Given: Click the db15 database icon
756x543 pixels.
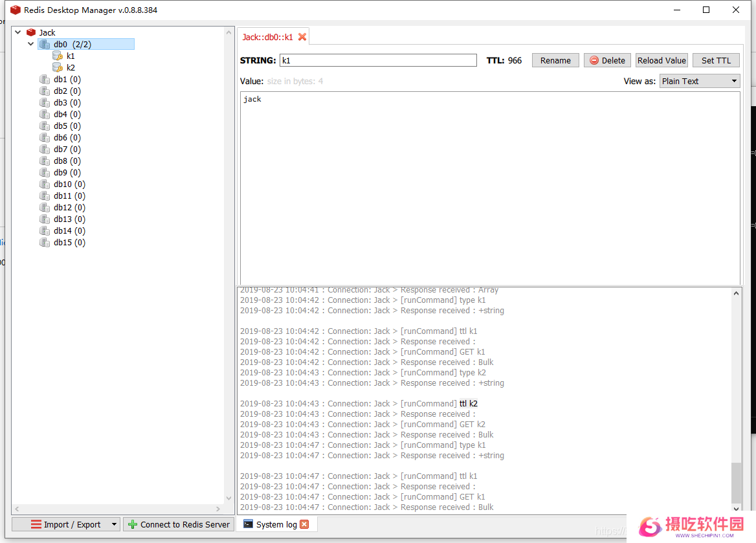Looking at the screenshot, I should pyautogui.click(x=45, y=242).
